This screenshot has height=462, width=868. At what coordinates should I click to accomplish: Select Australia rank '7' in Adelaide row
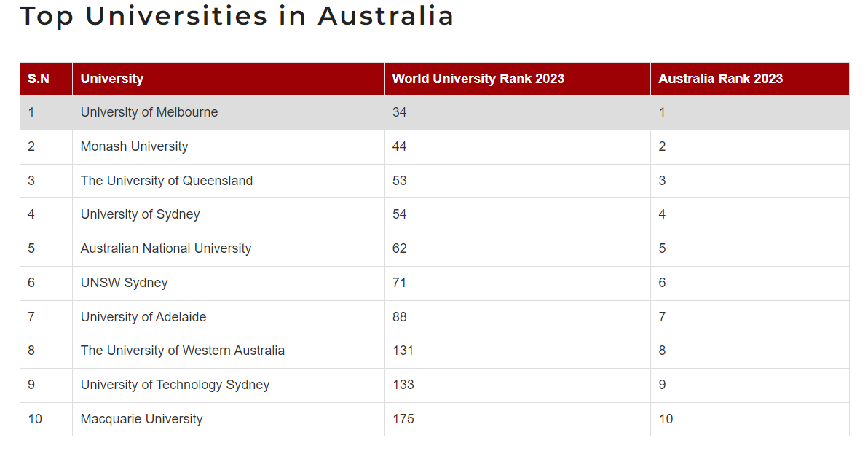(x=662, y=317)
